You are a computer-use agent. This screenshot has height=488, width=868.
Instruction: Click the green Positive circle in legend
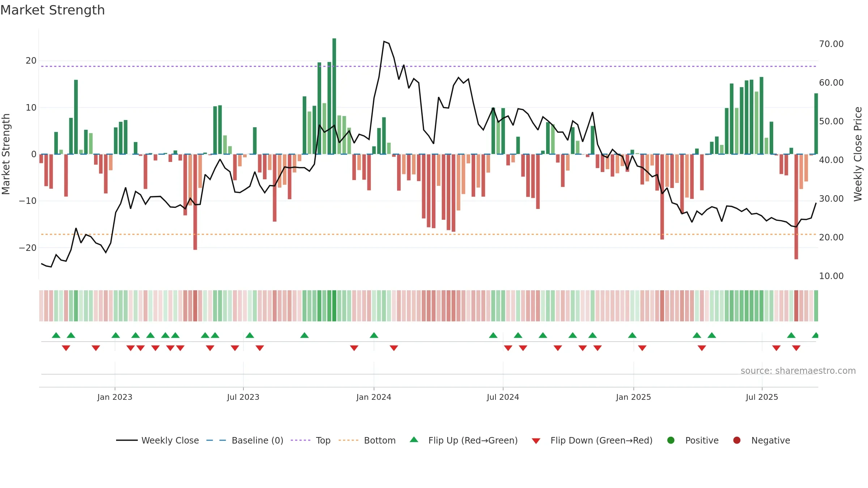[x=671, y=440]
